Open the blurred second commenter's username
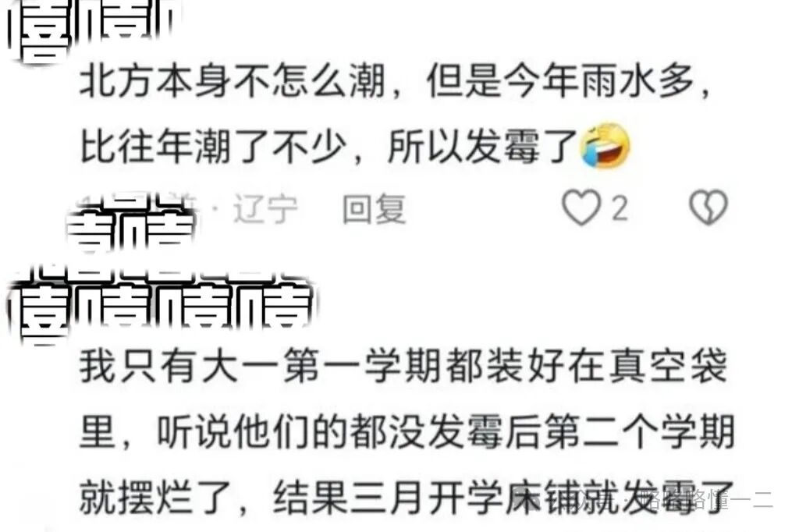Screen dimensions: 799x532 point(161,306)
